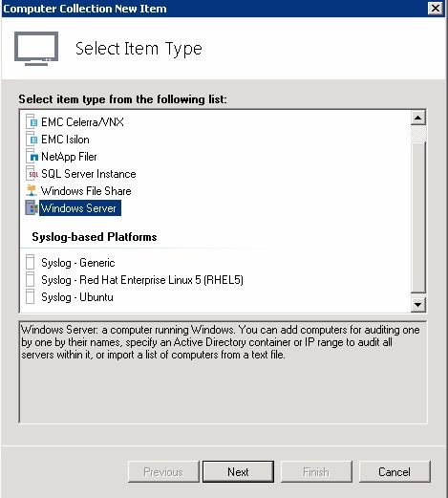Close the Computer Collection New Item dialog

pyautogui.click(x=436, y=9)
